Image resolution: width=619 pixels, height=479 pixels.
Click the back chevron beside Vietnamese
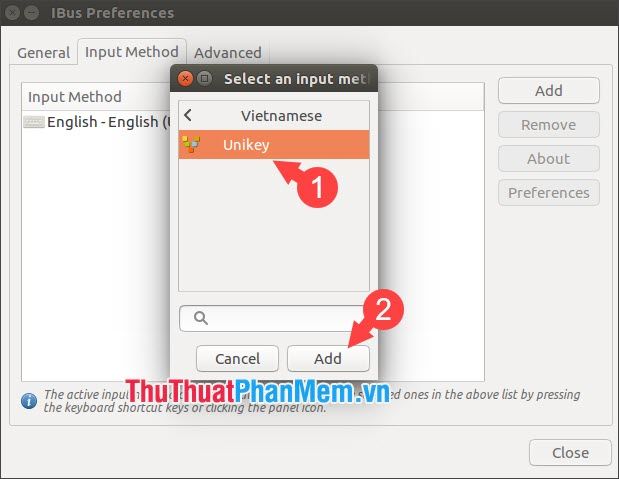coord(188,115)
